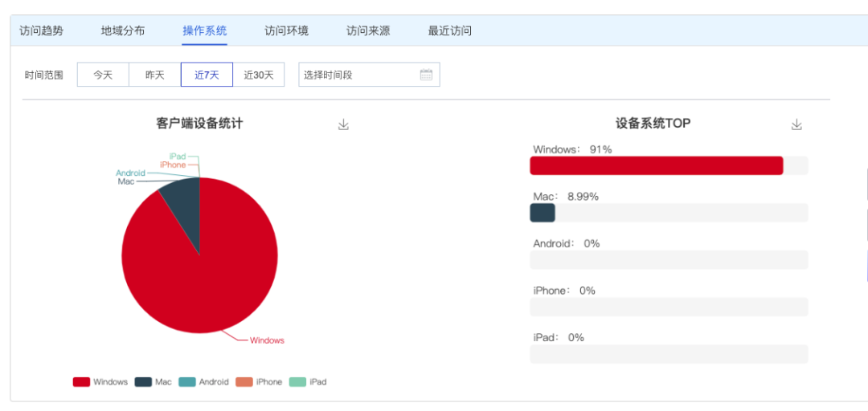Click the 设备系统TOP title
This screenshot has height=411, width=868.
653,124
